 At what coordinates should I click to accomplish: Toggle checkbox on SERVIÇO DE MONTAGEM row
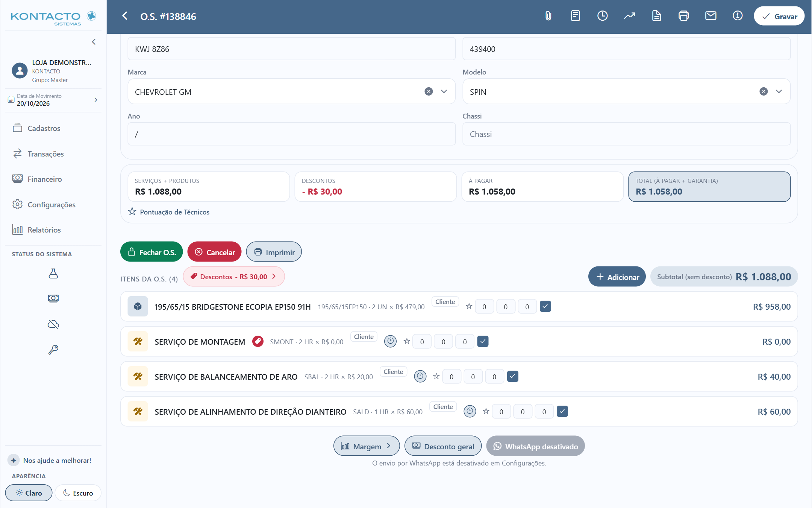click(x=483, y=341)
